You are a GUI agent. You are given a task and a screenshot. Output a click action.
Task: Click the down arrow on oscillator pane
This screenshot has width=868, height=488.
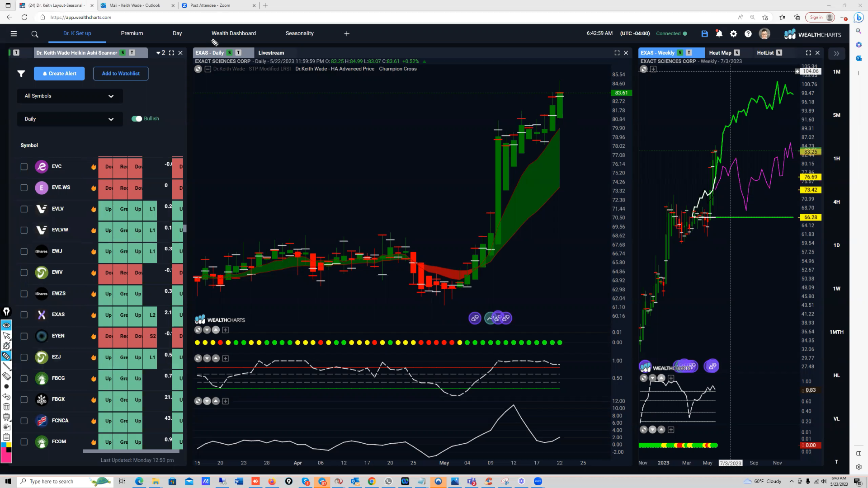coord(207,358)
